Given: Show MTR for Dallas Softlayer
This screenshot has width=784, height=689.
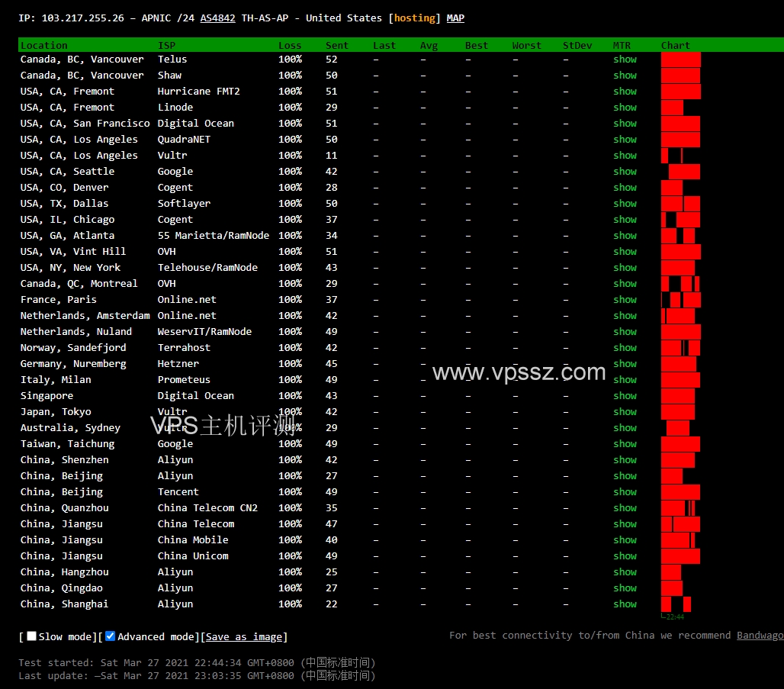Looking at the screenshot, I should [x=625, y=203].
